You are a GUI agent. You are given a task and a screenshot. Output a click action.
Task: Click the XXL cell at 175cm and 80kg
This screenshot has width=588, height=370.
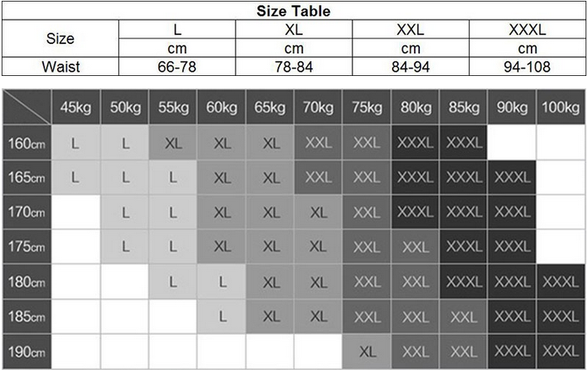coord(415,247)
